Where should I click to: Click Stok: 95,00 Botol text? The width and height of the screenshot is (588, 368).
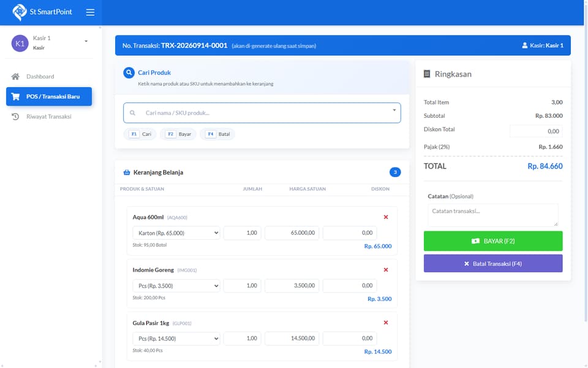pos(149,245)
